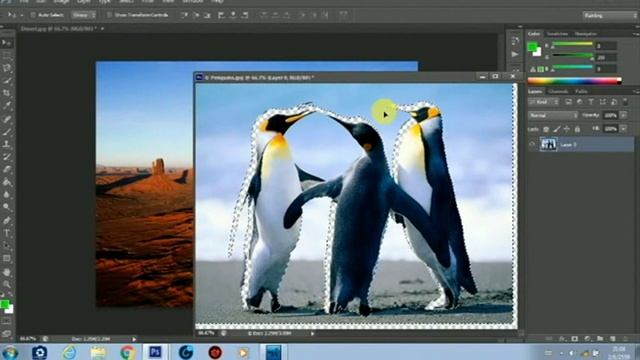Select the Color panel tab
Screen dimensions: 640x360
click(534, 34)
